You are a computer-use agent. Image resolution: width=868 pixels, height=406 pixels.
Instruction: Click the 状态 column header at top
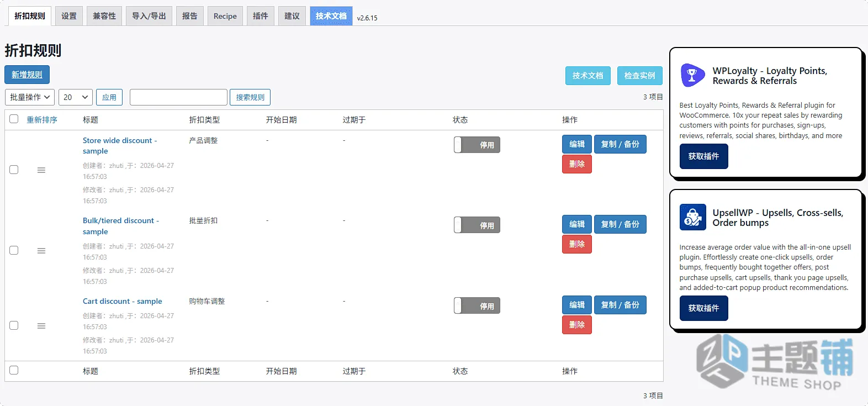point(460,120)
